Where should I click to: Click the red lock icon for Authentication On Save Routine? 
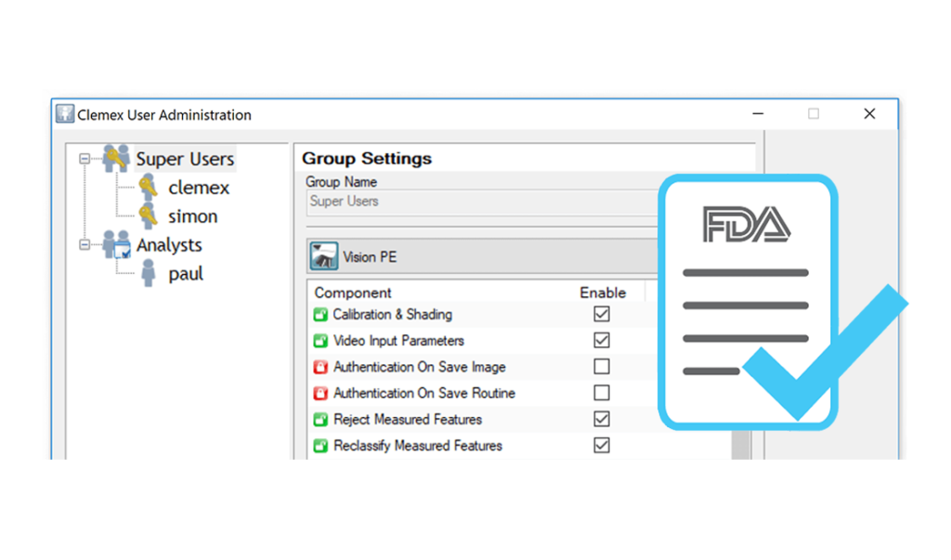pyautogui.click(x=320, y=393)
